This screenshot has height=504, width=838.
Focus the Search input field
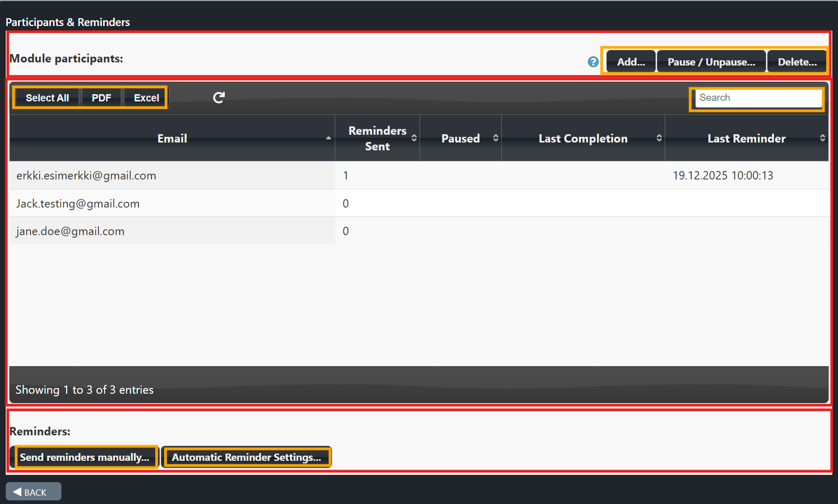pyautogui.click(x=758, y=98)
